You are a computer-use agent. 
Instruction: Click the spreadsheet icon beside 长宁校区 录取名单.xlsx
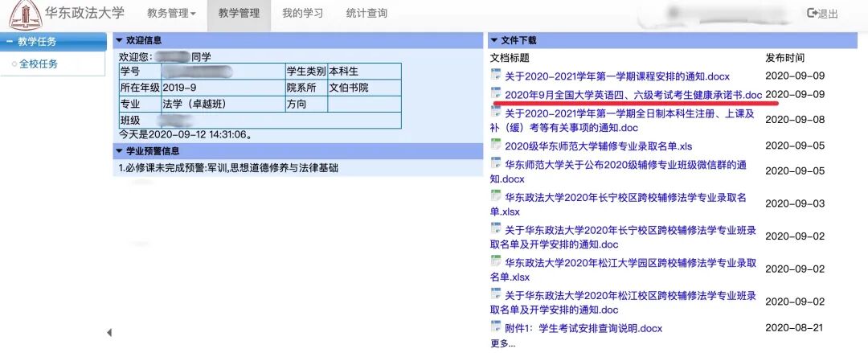pos(495,195)
